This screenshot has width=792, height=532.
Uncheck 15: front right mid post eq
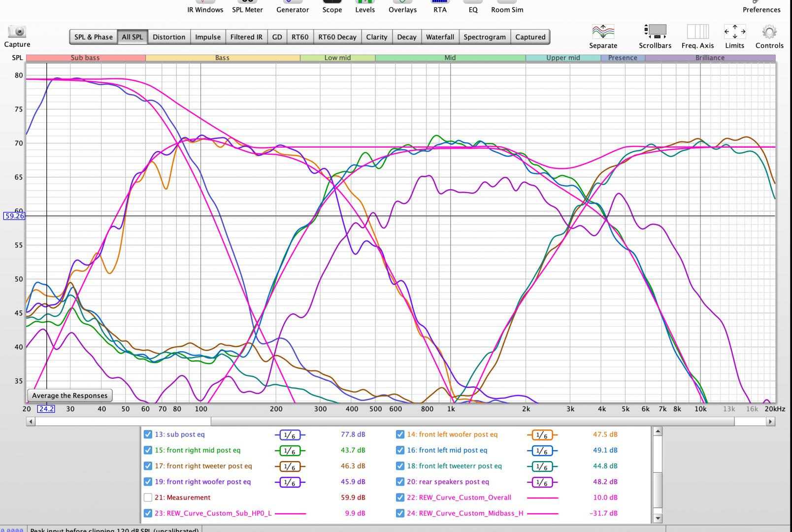(x=148, y=450)
